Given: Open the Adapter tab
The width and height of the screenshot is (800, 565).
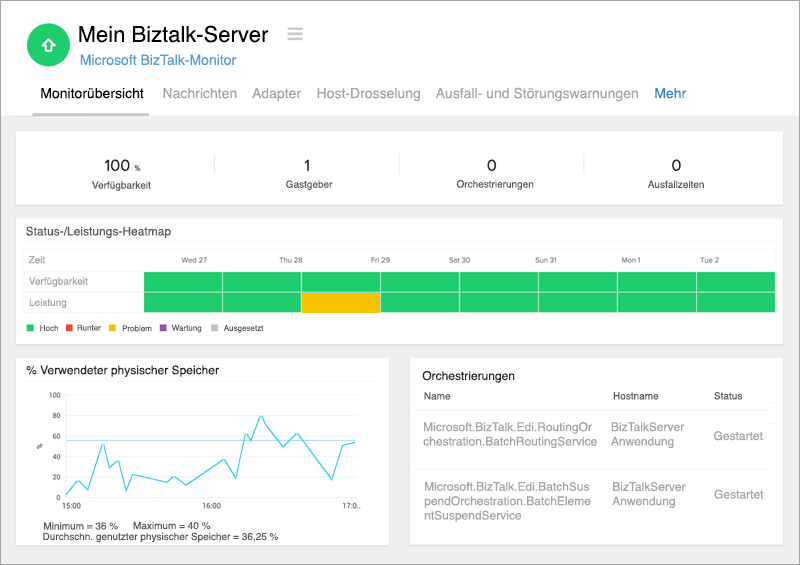Looking at the screenshot, I should (x=277, y=93).
